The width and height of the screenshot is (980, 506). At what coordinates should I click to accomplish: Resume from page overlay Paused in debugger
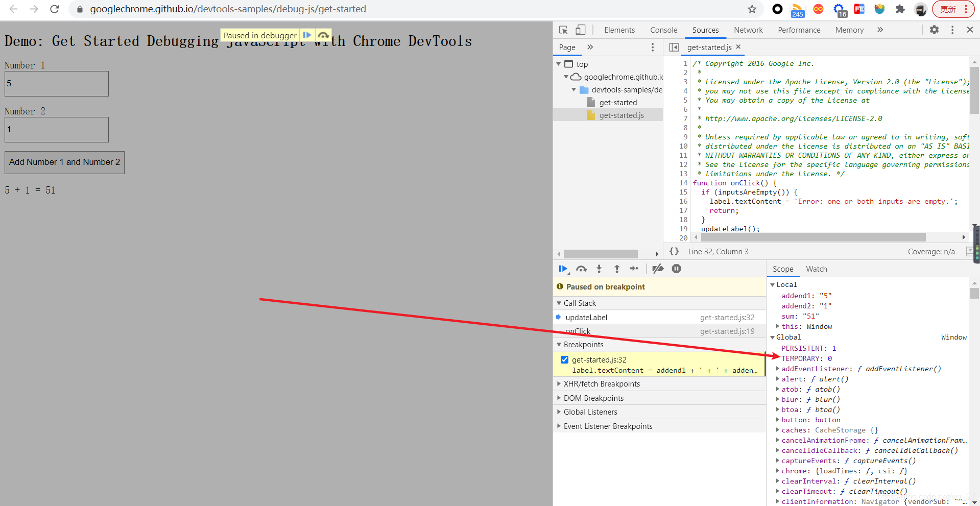(x=307, y=35)
